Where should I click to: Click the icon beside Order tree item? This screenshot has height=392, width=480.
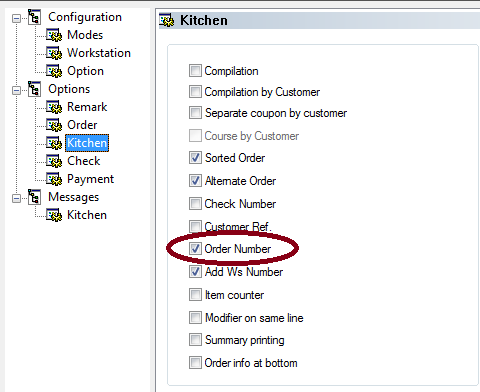[x=54, y=125]
